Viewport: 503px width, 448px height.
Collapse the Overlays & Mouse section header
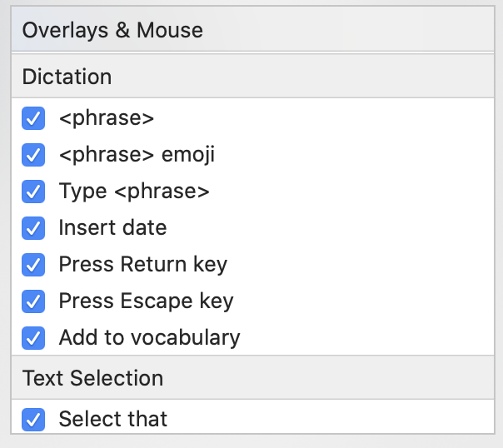click(x=112, y=31)
